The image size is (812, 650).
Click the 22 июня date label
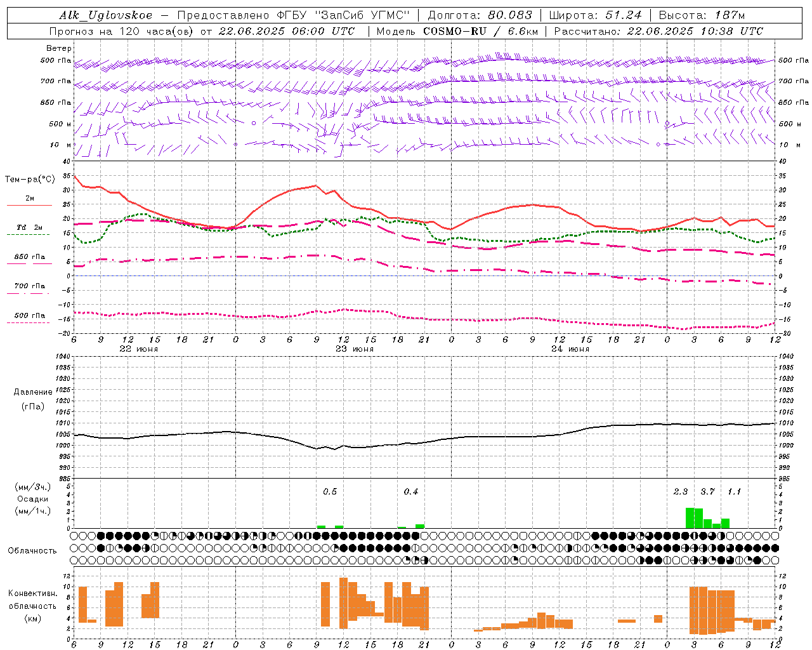139,349
